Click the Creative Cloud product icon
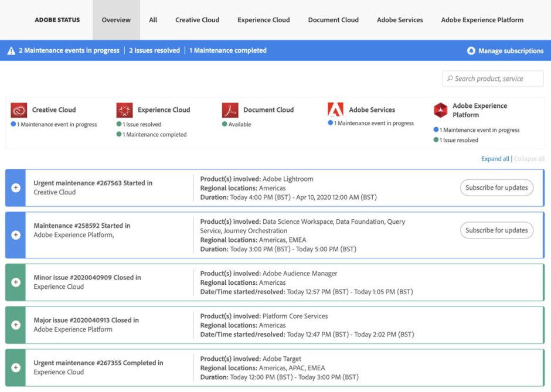This screenshot has height=392, width=551. pos(19,110)
